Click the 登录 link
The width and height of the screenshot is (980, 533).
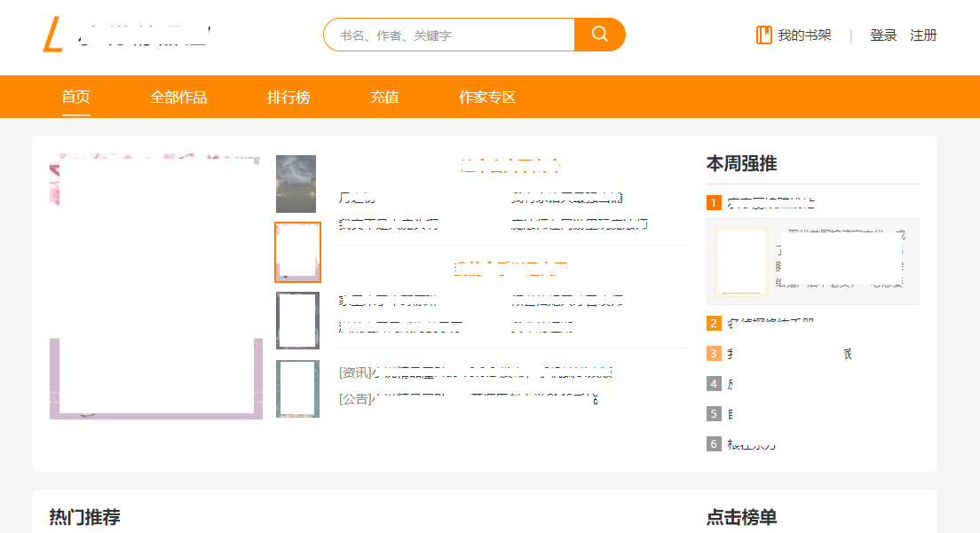pyautogui.click(x=883, y=35)
